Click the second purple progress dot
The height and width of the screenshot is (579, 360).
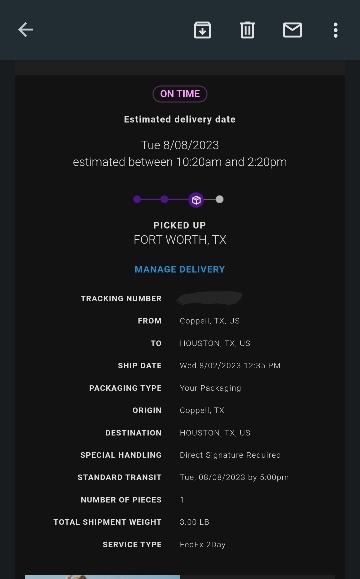164,199
